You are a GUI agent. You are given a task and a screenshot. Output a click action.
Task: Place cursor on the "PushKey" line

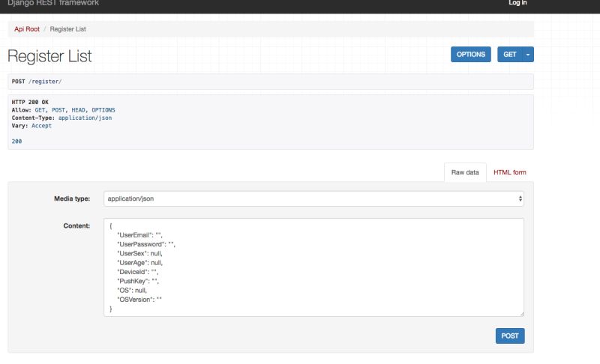click(138, 281)
